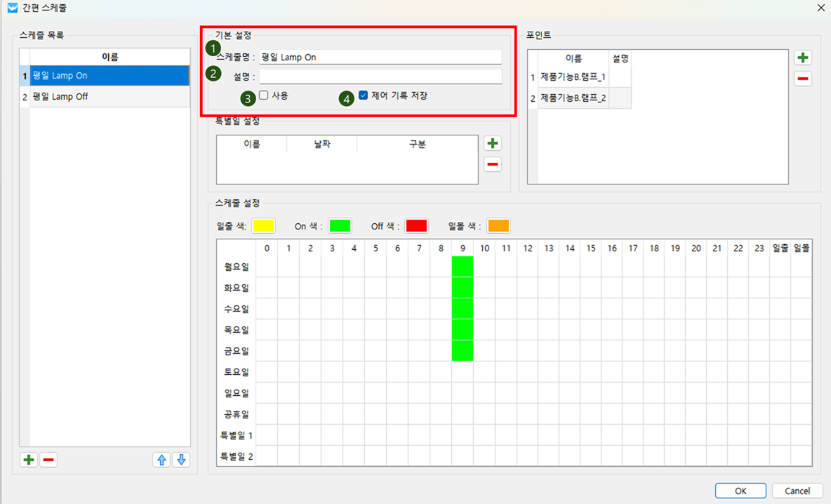Click the 스케줄명 text field
Viewport: 831px width, 504px height.
tap(380, 58)
